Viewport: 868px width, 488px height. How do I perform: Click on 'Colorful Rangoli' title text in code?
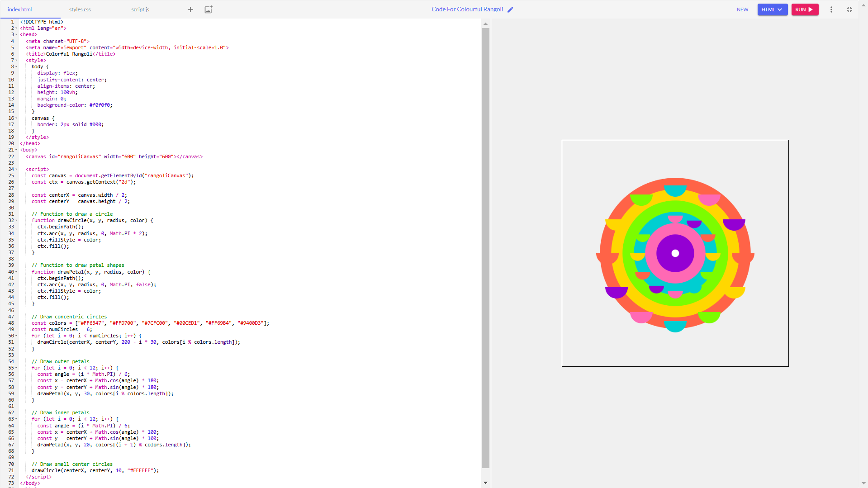click(x=69, y=54)
